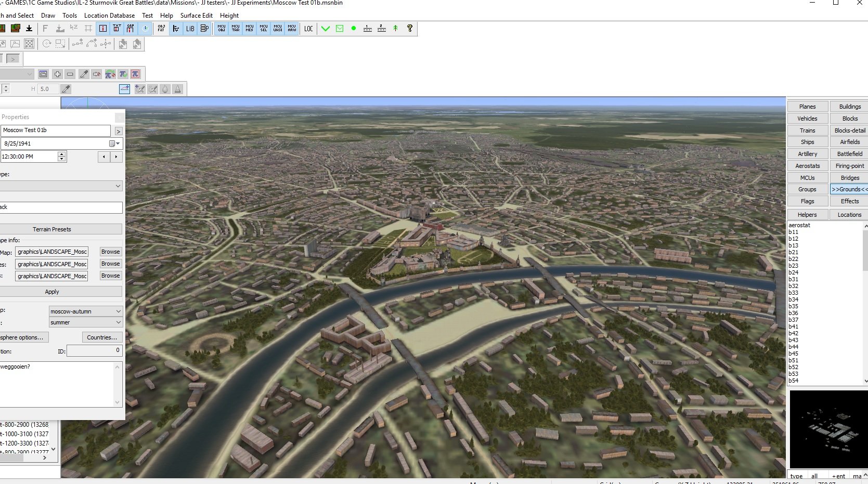Click the plus icon in surface toolbar
This screenshot has width=868, height=484.
pyautogui.click(x=57, y=74)
